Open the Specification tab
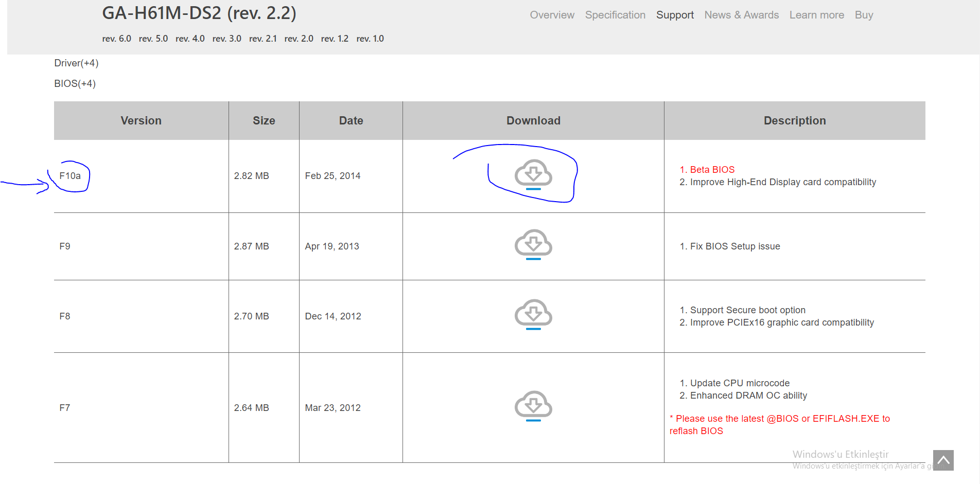This screenshot has height=484, width=980. click(x=615, y=15)
